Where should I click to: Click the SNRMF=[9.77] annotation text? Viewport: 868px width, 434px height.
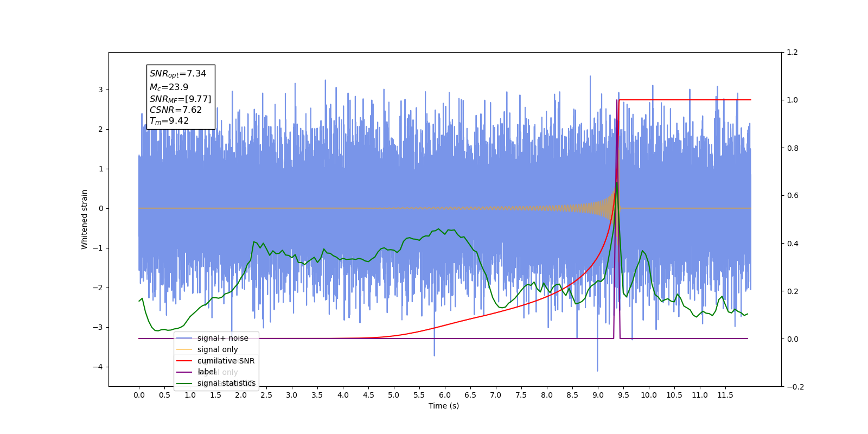(x=181, y=99)
